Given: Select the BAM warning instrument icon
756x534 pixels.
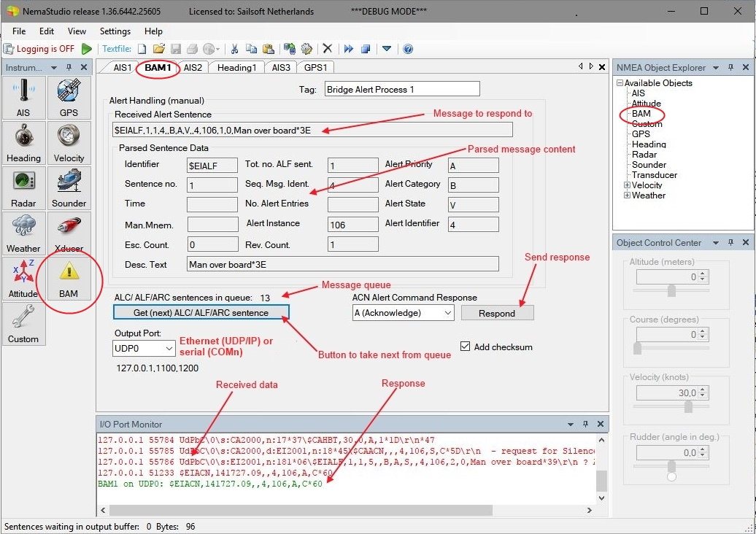Looking at the screenshot, I should pyautogui.click(x=69, y=278).
